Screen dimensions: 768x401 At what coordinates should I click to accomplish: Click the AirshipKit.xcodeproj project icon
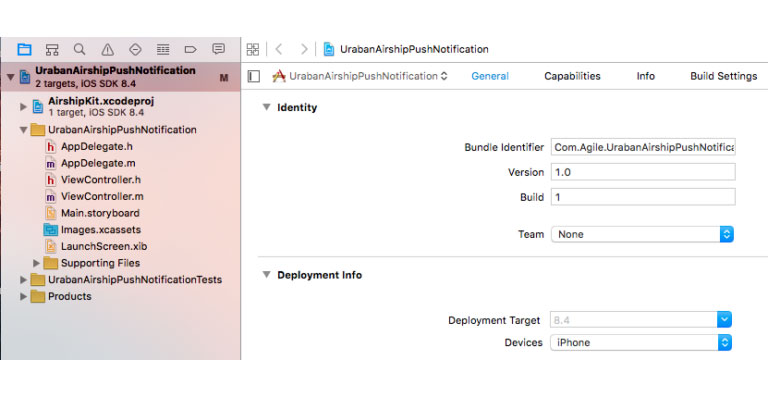pos(38,106)
